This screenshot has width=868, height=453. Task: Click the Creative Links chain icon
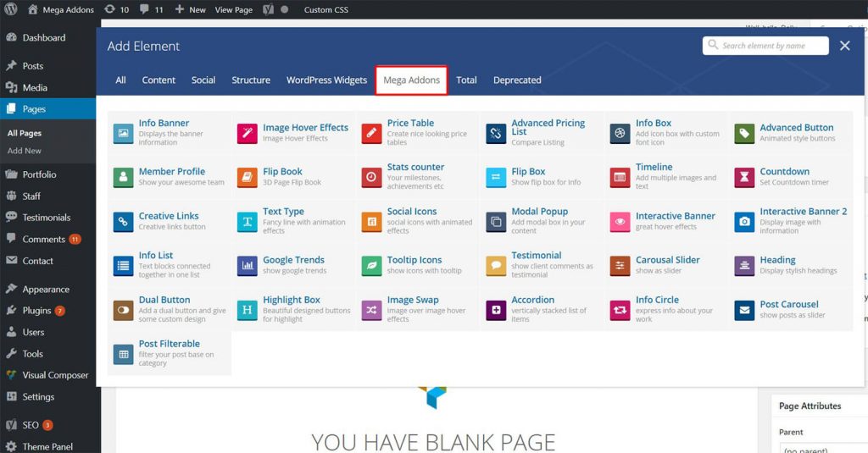[x=124, y=222]
